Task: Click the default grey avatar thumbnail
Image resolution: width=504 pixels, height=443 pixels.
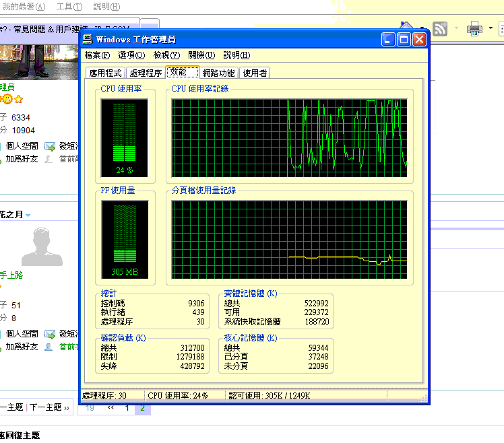Action: pos(42,246)
